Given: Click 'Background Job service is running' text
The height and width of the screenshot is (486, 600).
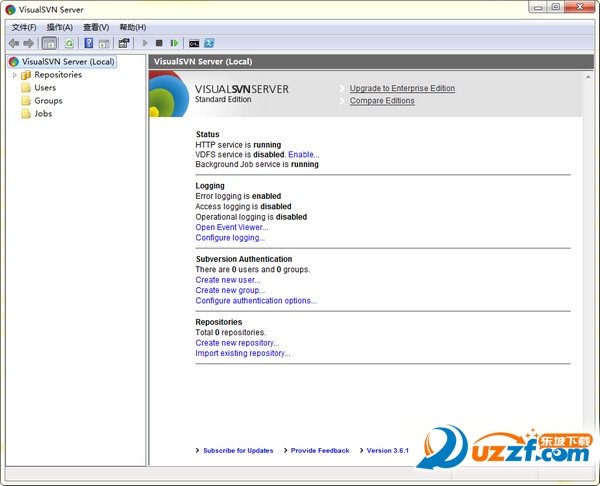Looking at the screenshot, I should [257, 164].
